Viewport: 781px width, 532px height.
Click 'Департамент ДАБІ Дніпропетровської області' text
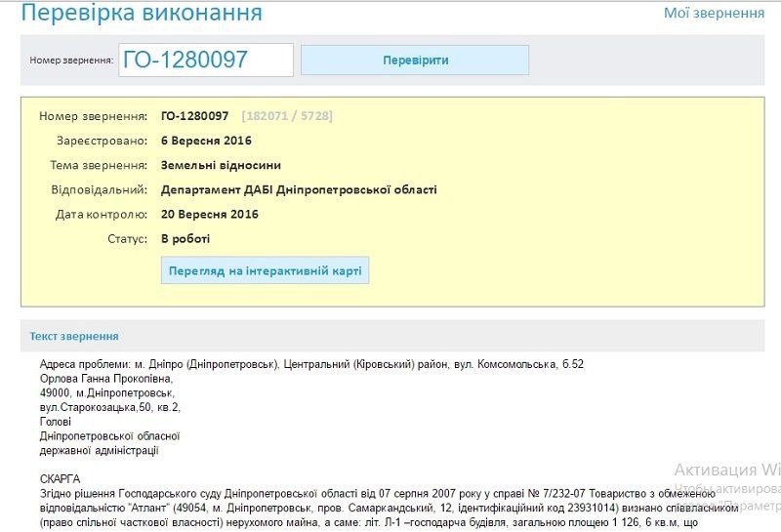[299, 189]
